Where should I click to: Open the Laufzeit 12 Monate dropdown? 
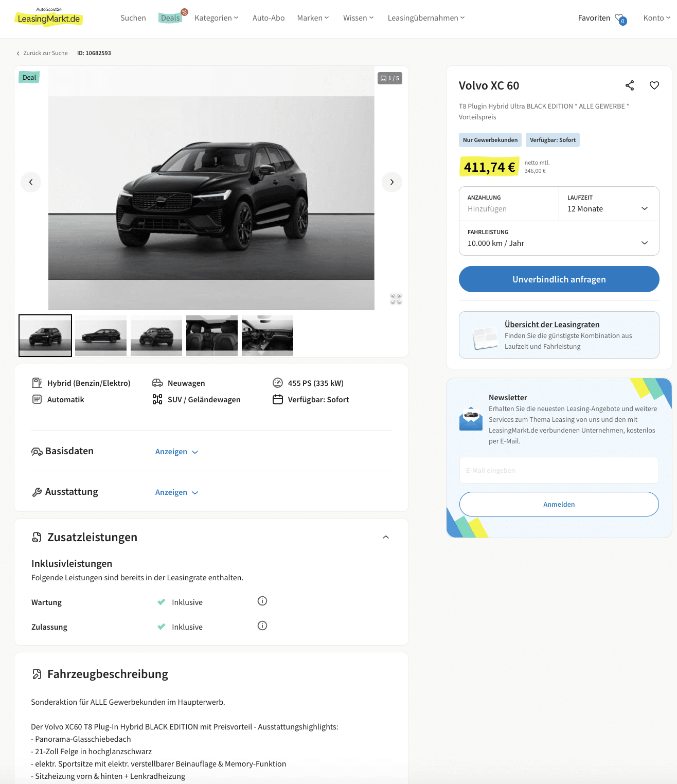(x=609, y=204)
